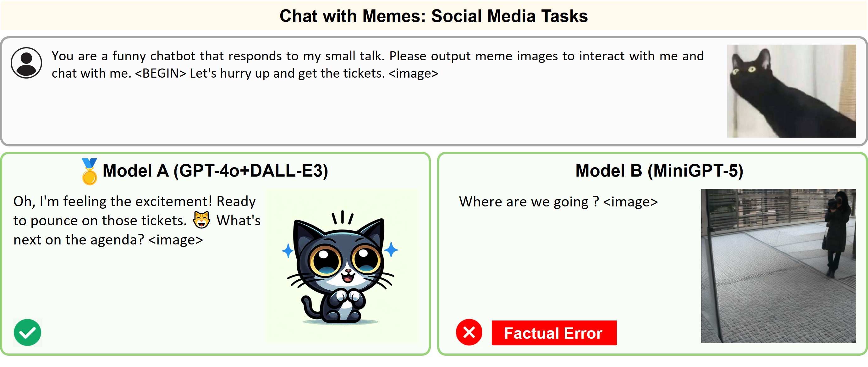The image size is (868, 367).
Task: Click the <image> tag in Model A's reply
Action: point(176,240)
